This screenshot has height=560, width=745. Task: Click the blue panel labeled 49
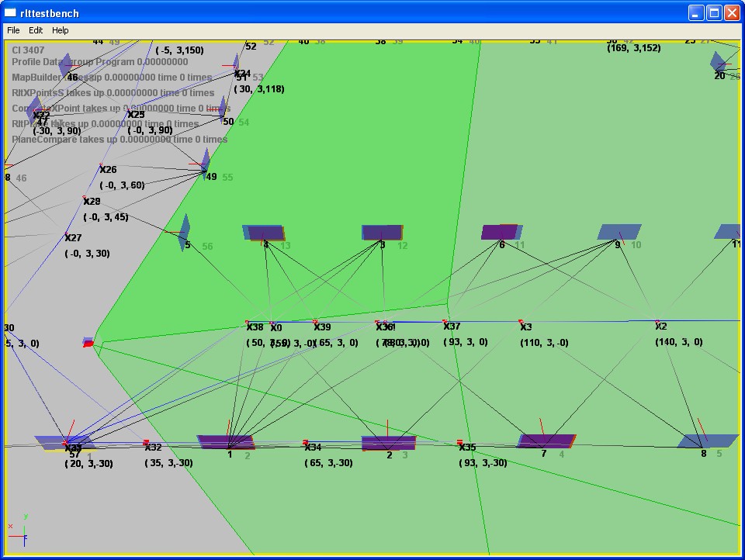coord(206,161)
